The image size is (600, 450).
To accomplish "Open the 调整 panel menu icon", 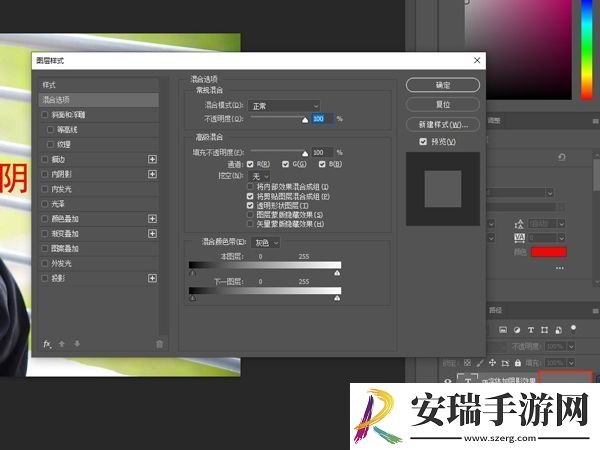I will click(595, 121).
